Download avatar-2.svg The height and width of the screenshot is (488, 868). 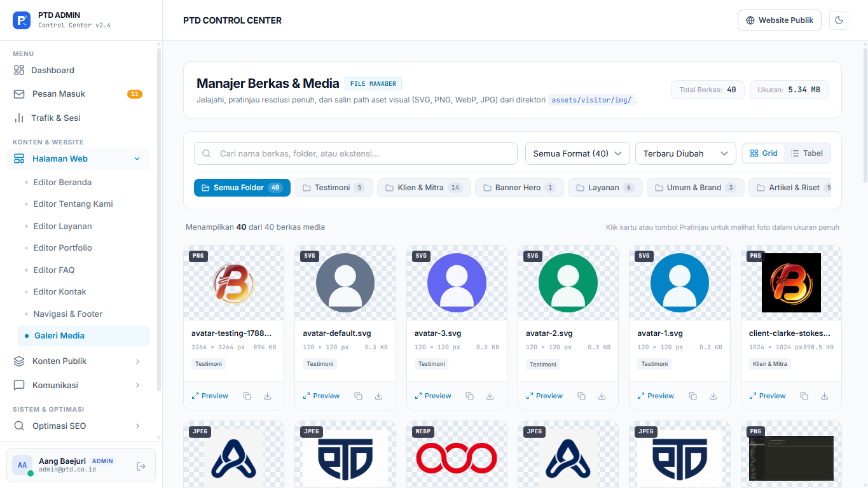tap(602, 396)
